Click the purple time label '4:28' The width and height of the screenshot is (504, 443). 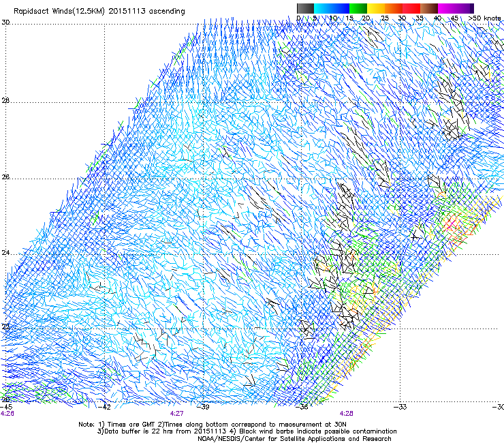click(x=346, y=414)
